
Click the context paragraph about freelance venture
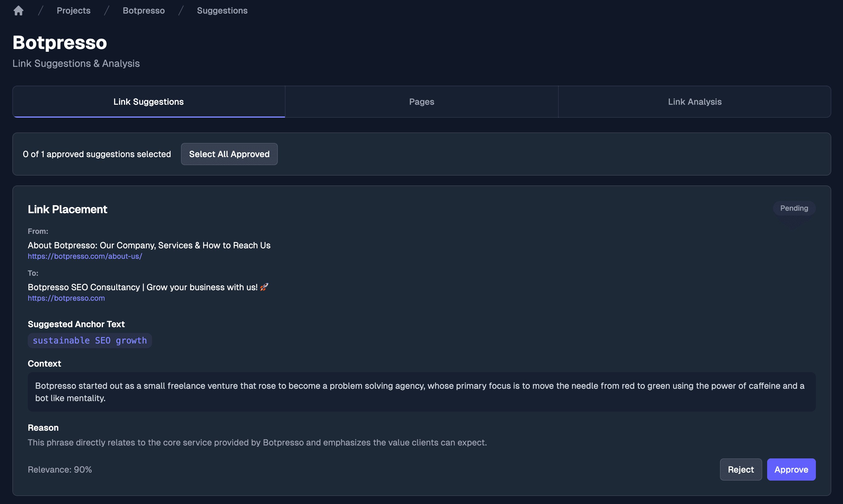[422, 392]
